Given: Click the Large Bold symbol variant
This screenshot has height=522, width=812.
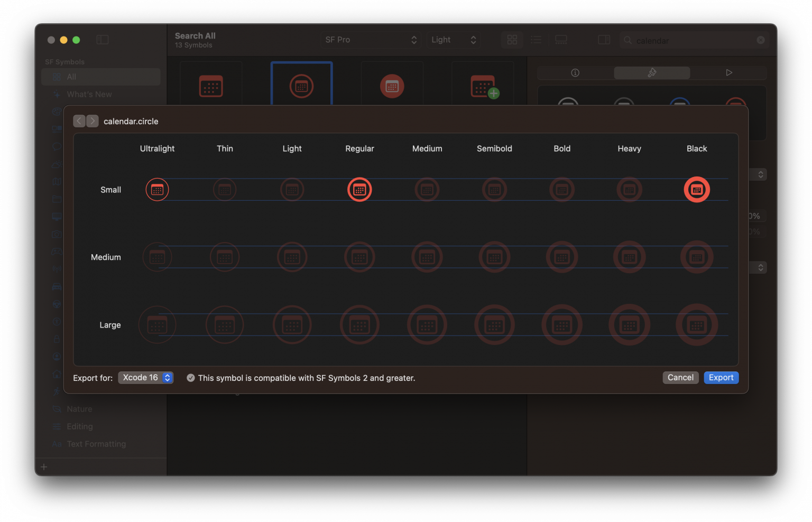Looking at the screenshot, I should 562,325.
